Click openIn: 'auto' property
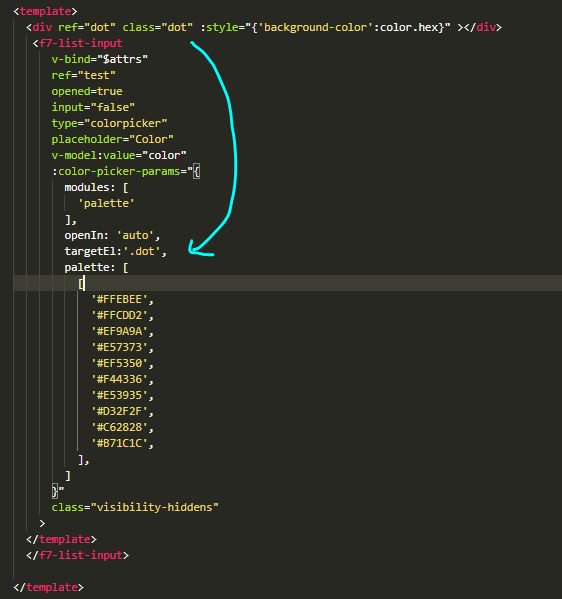 tap(112, 235)
